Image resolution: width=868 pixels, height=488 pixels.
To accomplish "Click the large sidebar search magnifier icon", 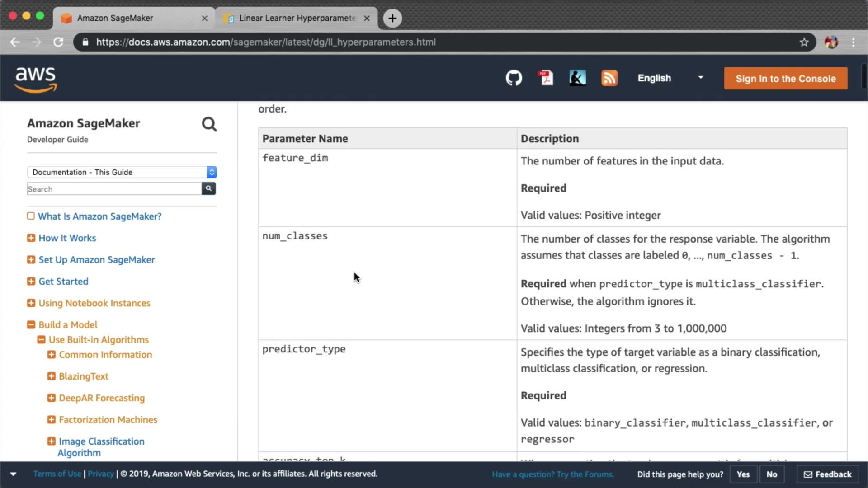I will (209, 124).
